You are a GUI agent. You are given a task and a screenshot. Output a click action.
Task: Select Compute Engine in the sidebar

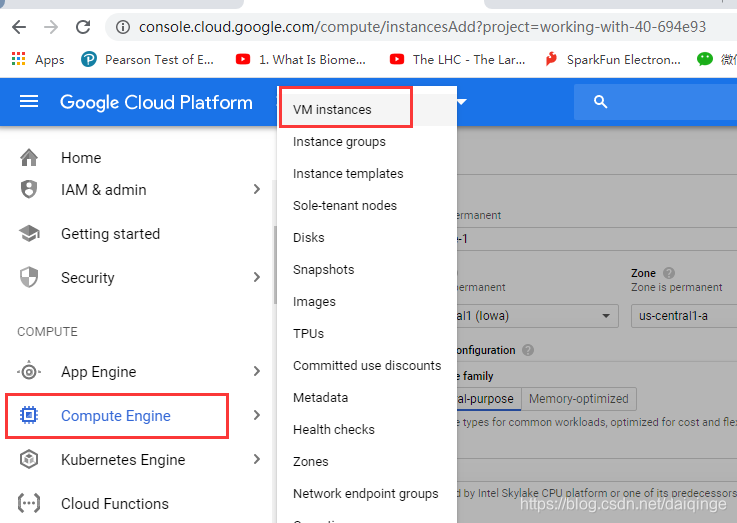point(116,416)
